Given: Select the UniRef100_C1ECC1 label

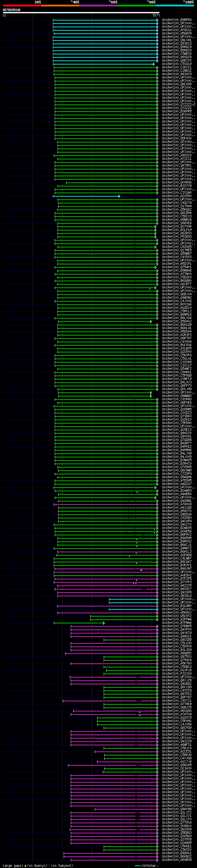Looking at the screenshot, I should (177, 67).
